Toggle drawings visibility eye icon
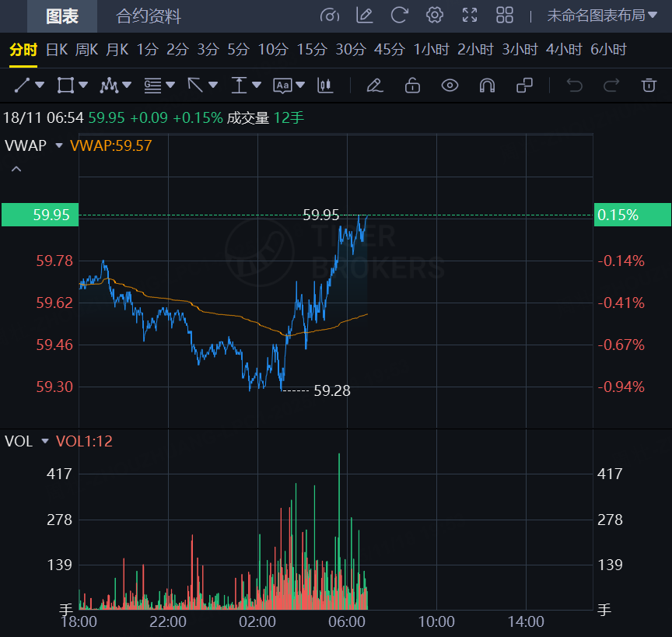 (450, 85)
